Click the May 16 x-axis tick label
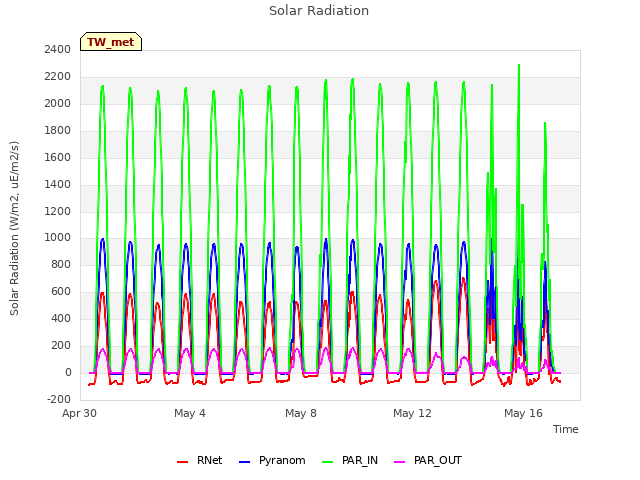The width and height of the screenshot is (640, 480). pos(523,413)
